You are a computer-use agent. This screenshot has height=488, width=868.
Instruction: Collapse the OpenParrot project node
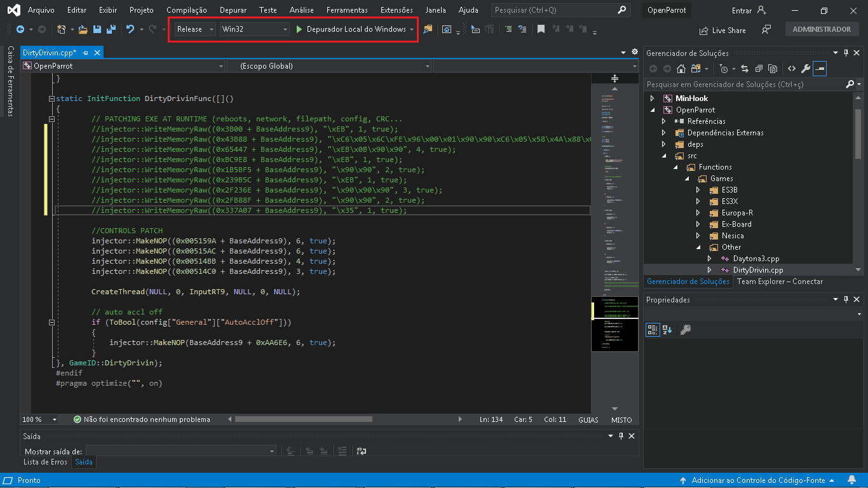tap(651, 110)
